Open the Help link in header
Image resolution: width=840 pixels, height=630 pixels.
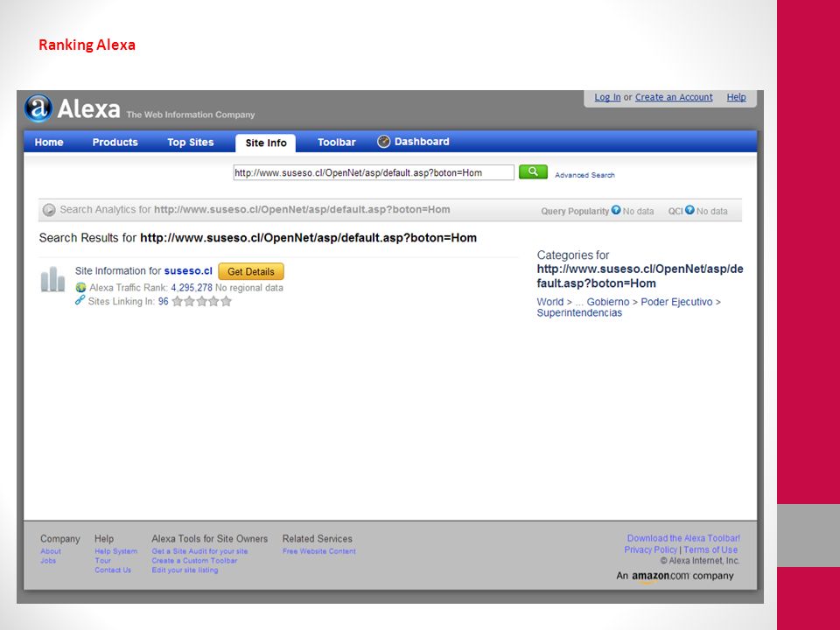[x=736, y=97]
